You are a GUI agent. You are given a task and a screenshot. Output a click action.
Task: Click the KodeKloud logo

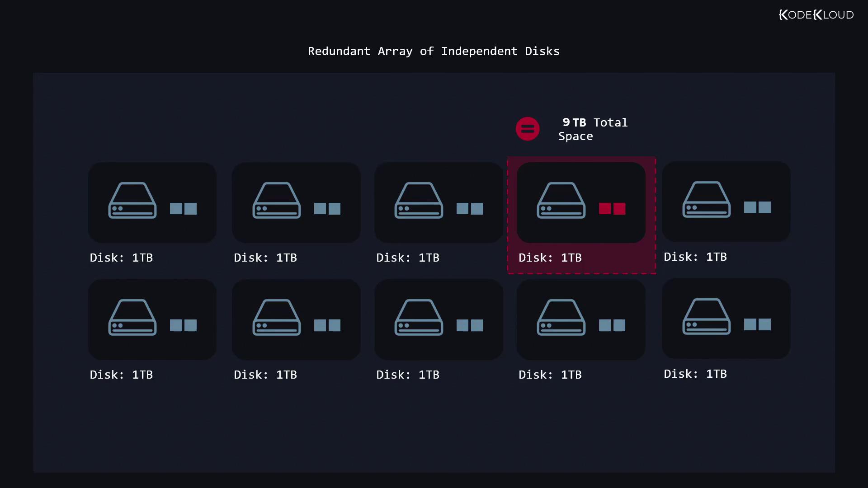(816, 15)
